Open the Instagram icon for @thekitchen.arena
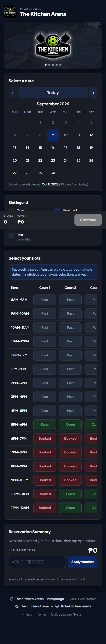Viewport: 106px width, 644px height. (x=57, y=606)
